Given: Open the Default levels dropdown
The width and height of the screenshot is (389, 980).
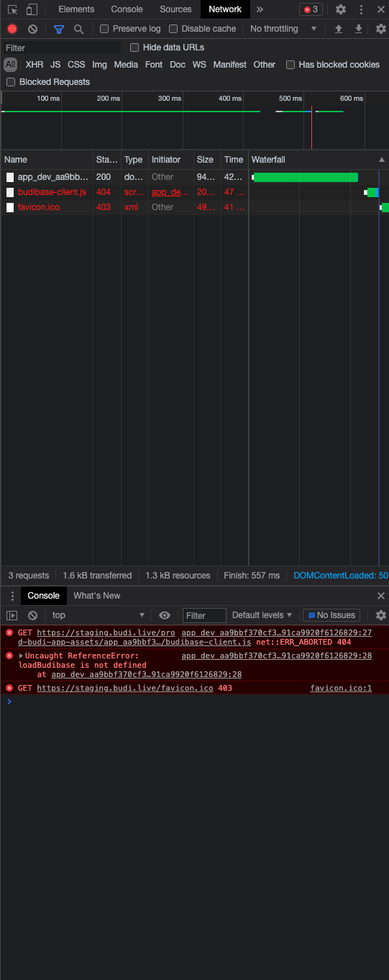Looking at the screenshot, I should [x=262, y=615].
